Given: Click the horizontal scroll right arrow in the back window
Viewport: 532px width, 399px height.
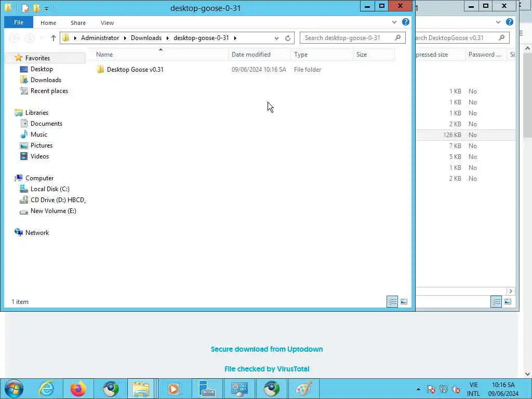Looking at the screenshot, I should pyautogui.click(x=511, y=291).
